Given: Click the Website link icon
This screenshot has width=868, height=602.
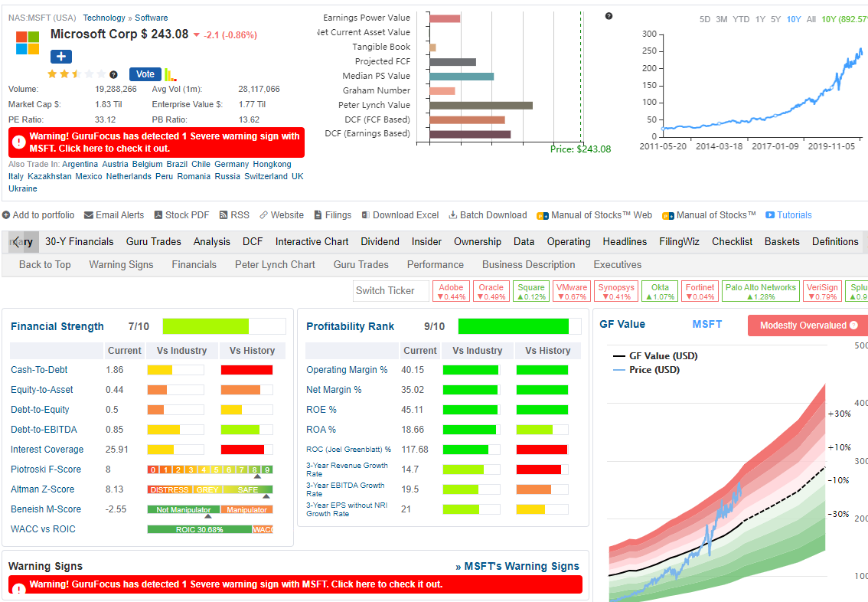Looking at the screenshot, I should [x=263, y=215].
